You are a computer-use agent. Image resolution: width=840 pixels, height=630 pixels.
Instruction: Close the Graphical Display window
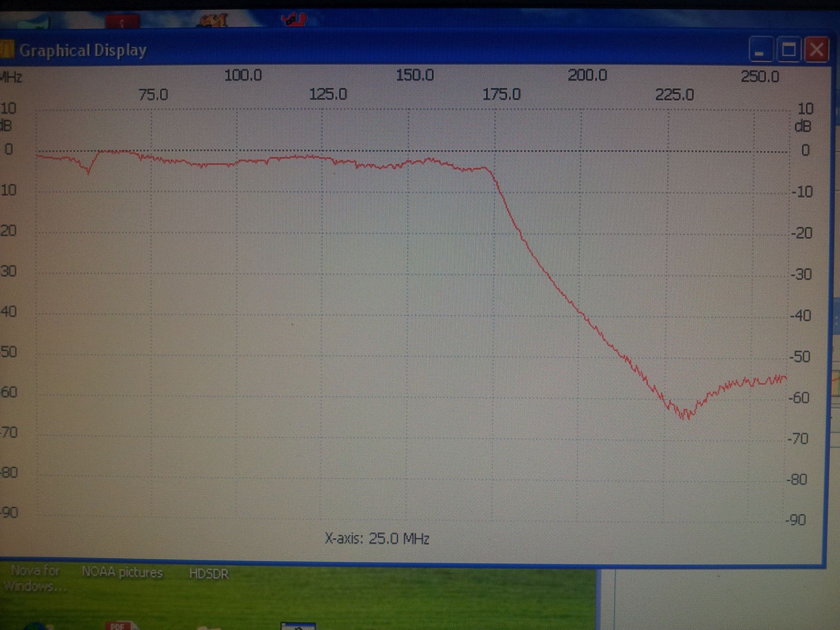click(816, 50)
